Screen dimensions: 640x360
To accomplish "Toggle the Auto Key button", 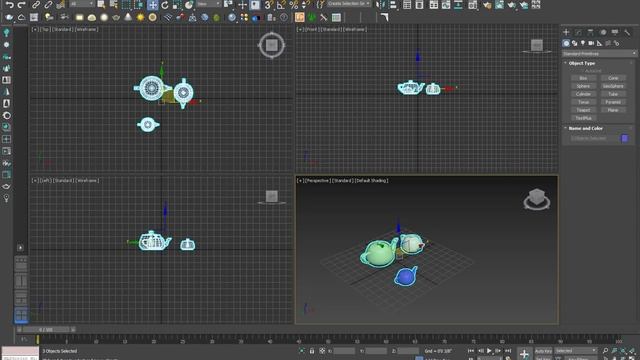I will (543, 351).
